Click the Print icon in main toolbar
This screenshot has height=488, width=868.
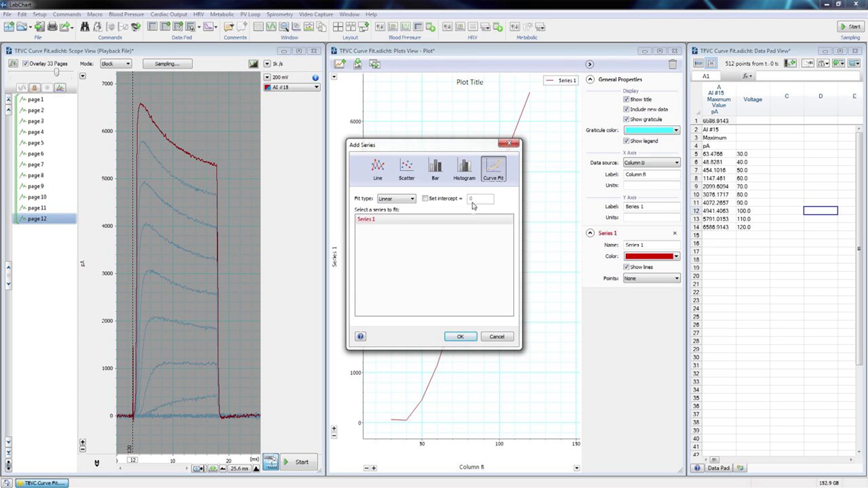[x=52, y=26]
